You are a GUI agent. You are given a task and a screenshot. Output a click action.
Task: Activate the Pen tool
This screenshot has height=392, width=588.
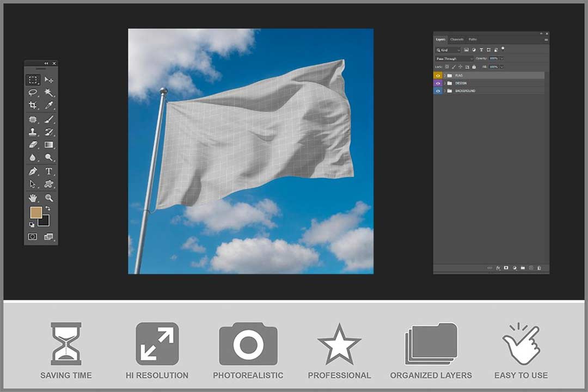pos(33,171)
